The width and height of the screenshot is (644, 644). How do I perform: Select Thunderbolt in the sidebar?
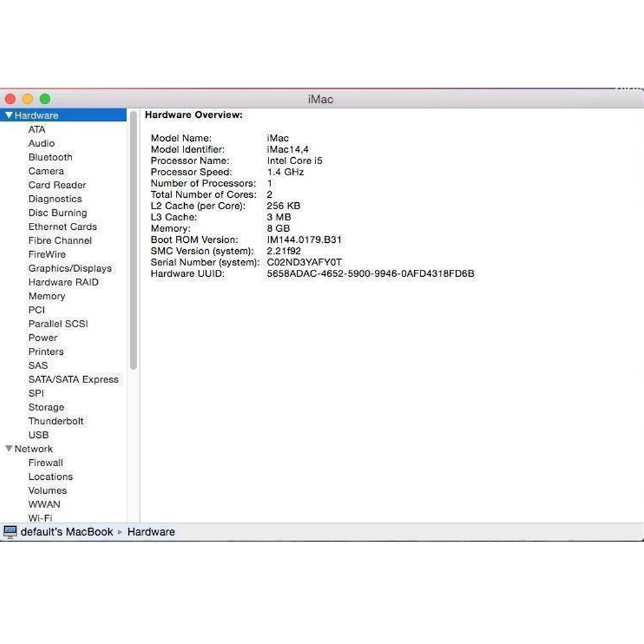[56, 421]
